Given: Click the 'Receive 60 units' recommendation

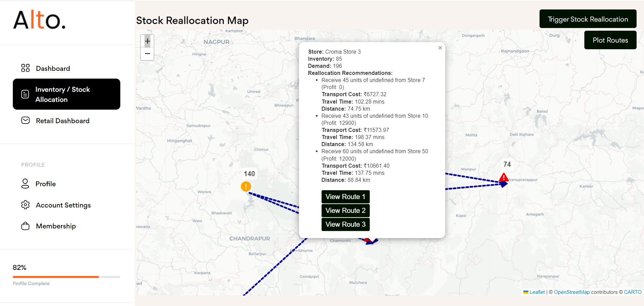Looking at the screenshot, I should 375,155.
